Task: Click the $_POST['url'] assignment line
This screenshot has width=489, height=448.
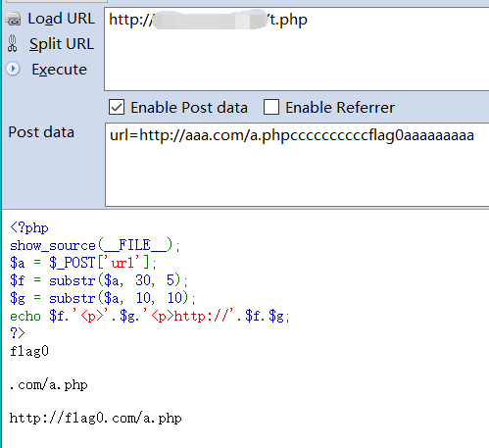Action: [83, 263]
